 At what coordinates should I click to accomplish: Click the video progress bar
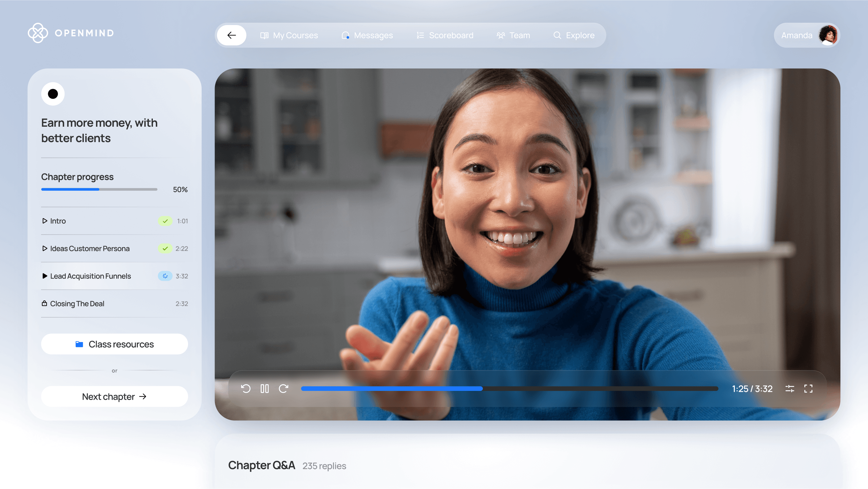click(509, 389)
